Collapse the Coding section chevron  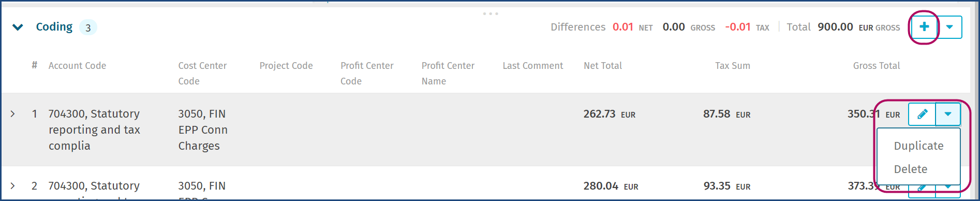tap(18, 27)
